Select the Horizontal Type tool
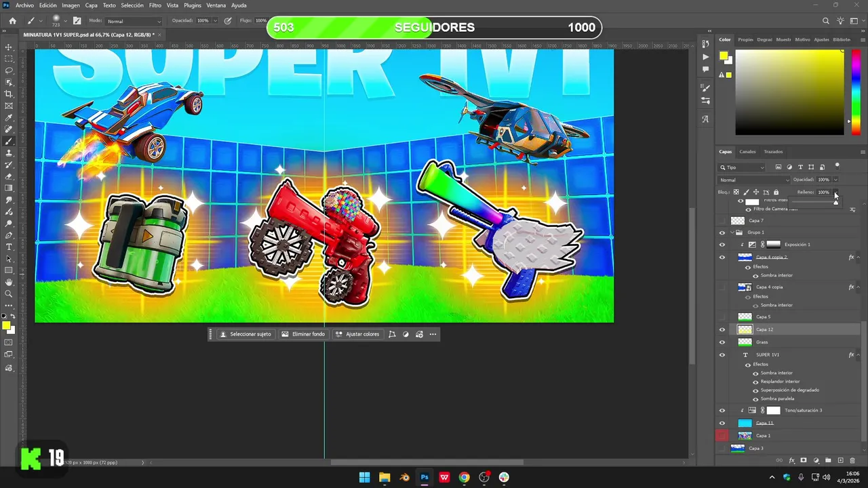 9,247
